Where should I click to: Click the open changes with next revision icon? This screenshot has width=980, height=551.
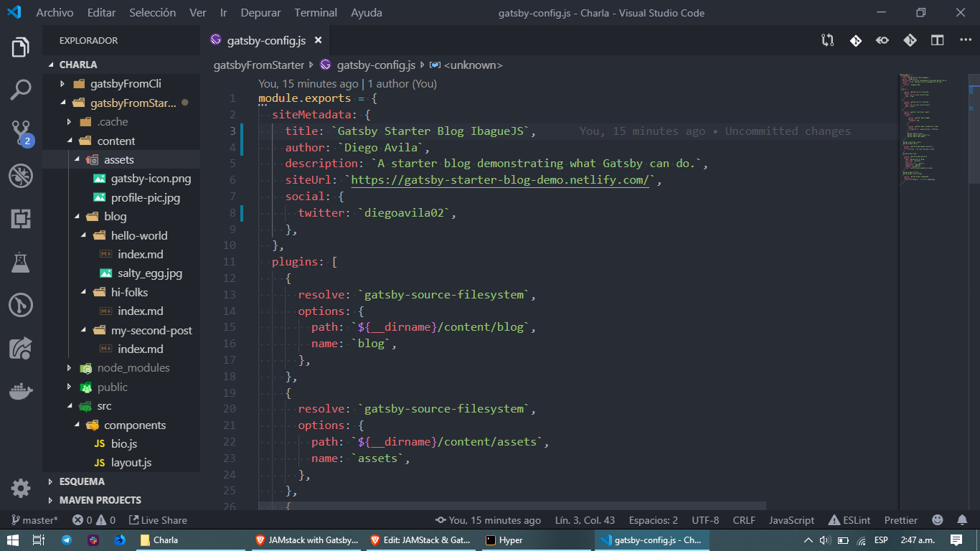click(910, 41)
